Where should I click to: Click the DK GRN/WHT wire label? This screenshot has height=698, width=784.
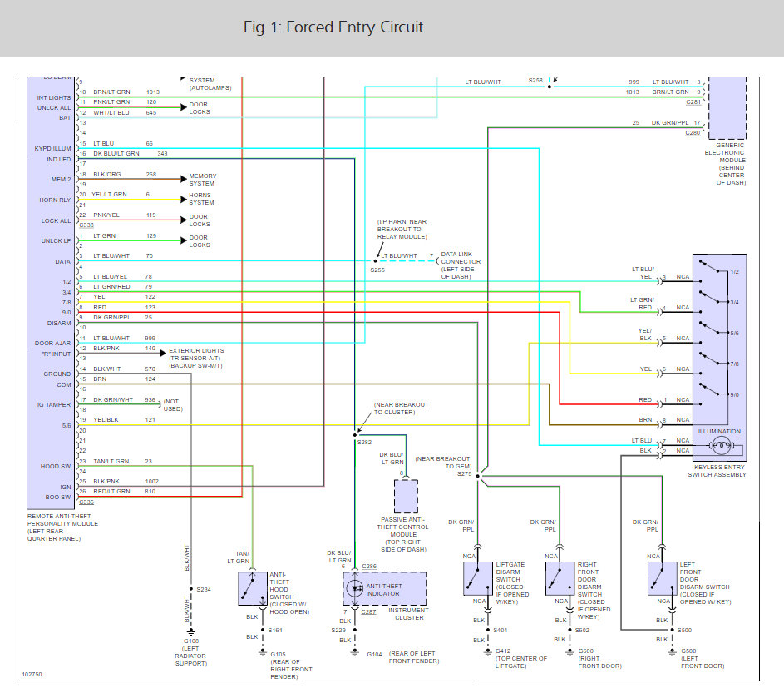[113, 400]
